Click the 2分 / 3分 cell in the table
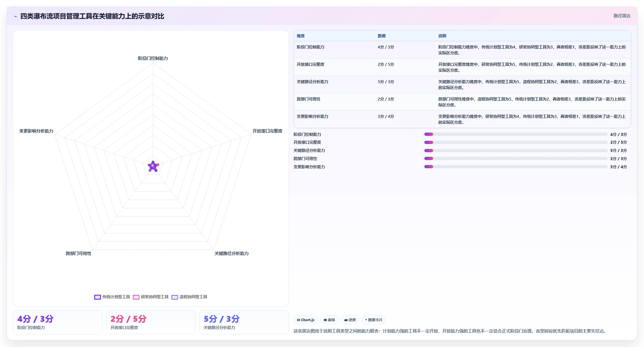 pyautogui.click(x=386, y=99)
